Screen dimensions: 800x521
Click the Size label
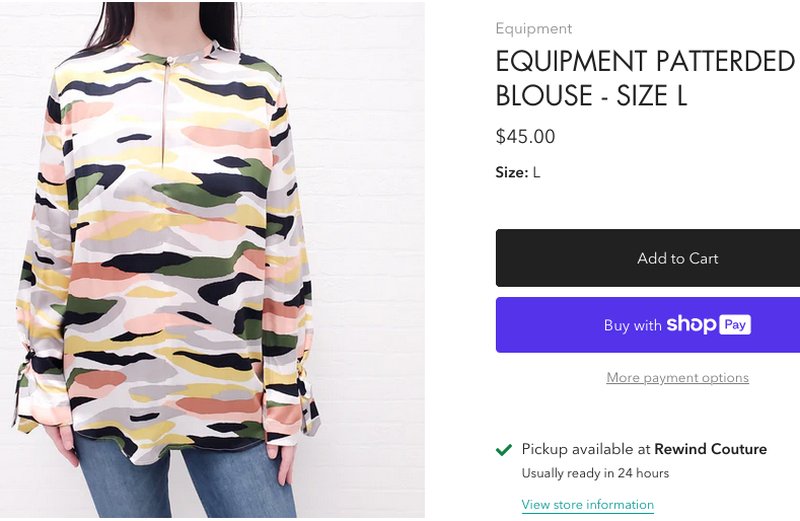(x=511, y=172)
